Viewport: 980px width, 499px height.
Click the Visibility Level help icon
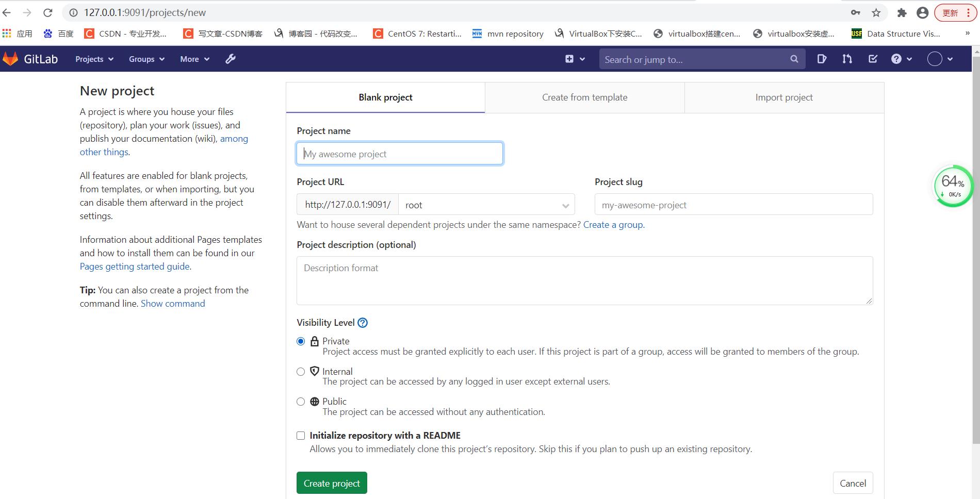(363, 323)
